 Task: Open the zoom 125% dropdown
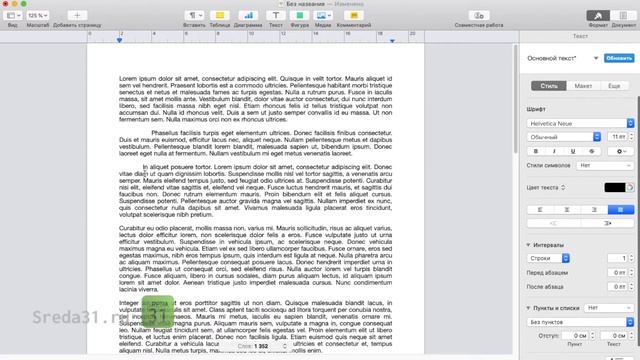(38, 16)
